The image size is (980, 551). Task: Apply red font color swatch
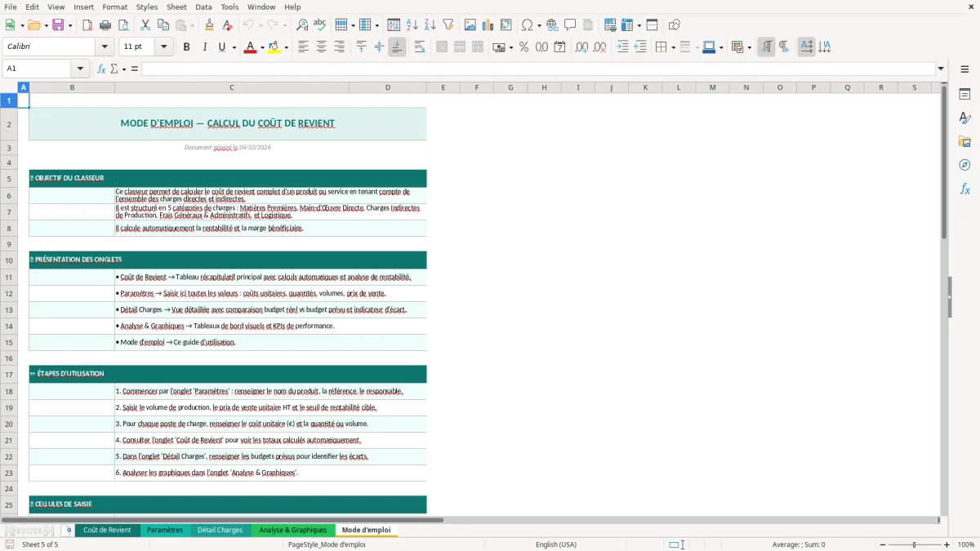pyautogui.click(x=249, y=47)
